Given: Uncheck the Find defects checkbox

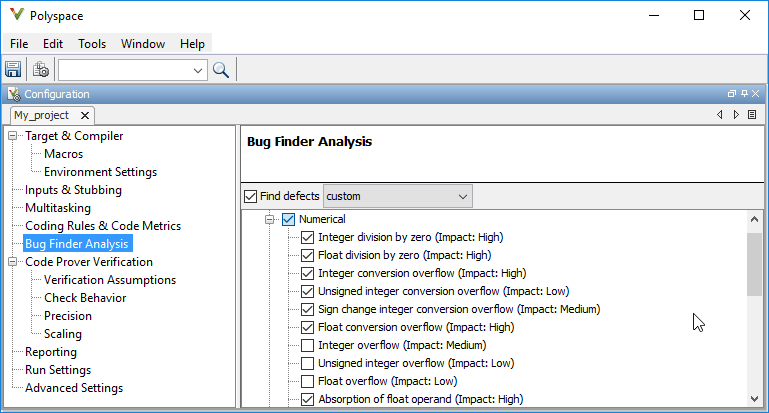Looking at the screenshot, I should pyautogui.click(x=251, y=196).
